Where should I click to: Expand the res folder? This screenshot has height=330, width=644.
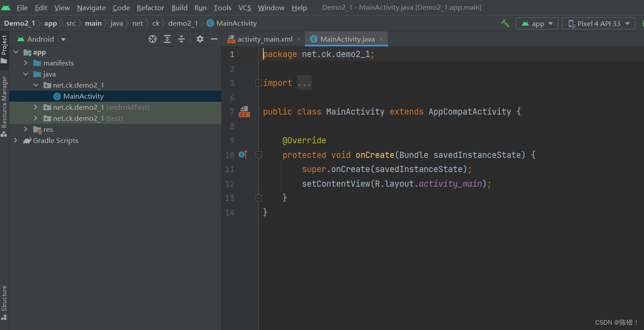26,130
